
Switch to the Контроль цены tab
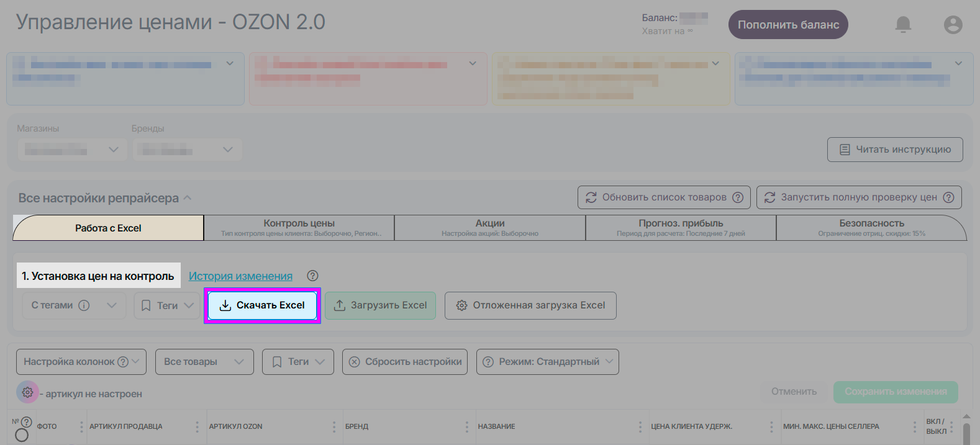coord(299,228)
